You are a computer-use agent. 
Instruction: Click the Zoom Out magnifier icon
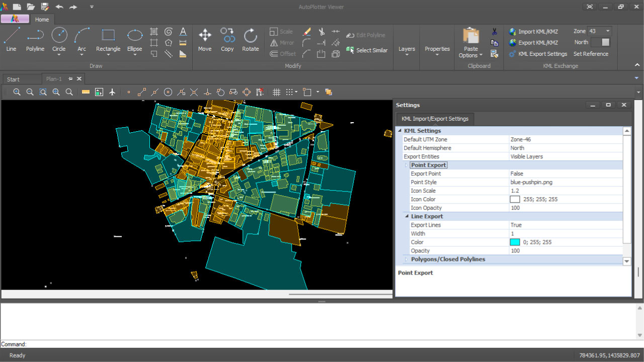coord(30,92)
